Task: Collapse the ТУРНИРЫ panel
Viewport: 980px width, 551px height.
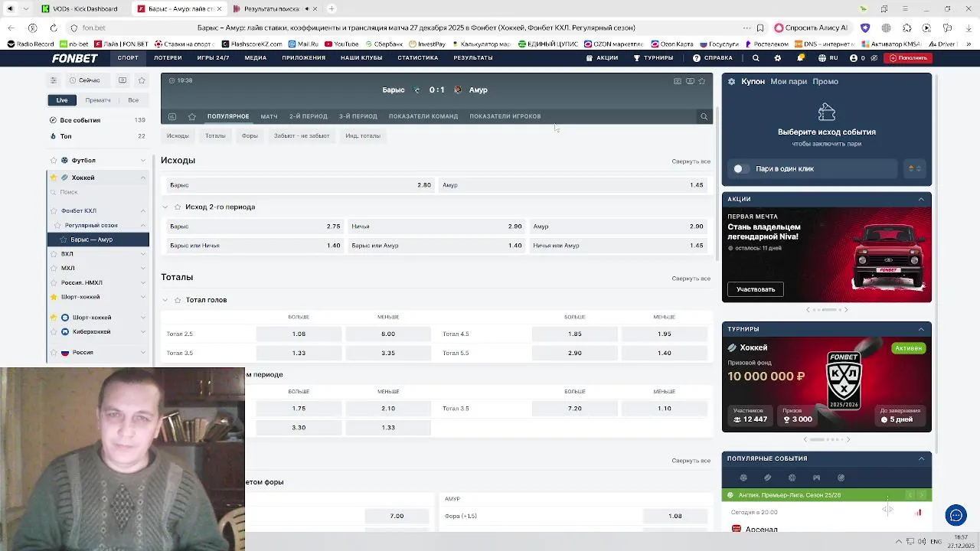Action: pyautogui.click(x=921, y=329)
